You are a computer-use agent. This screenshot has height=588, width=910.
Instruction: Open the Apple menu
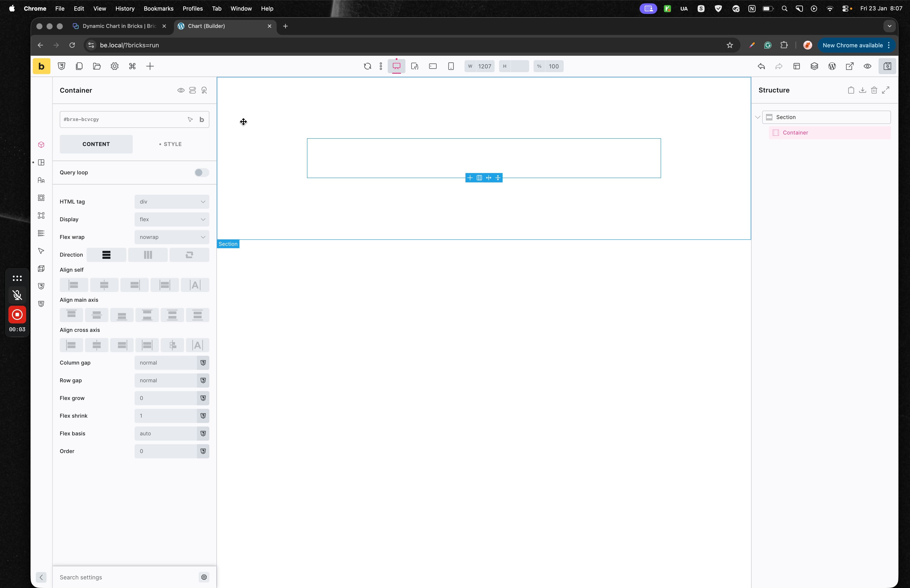coord(12,8)
